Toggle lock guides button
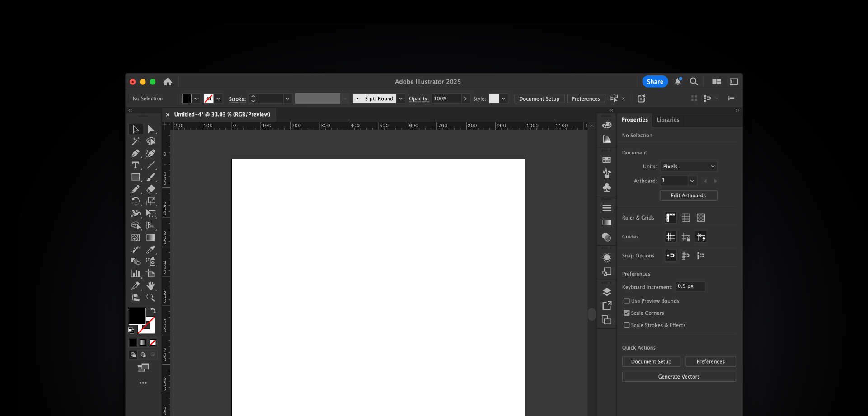Screen dimensions: 868x416 (686, 237)
